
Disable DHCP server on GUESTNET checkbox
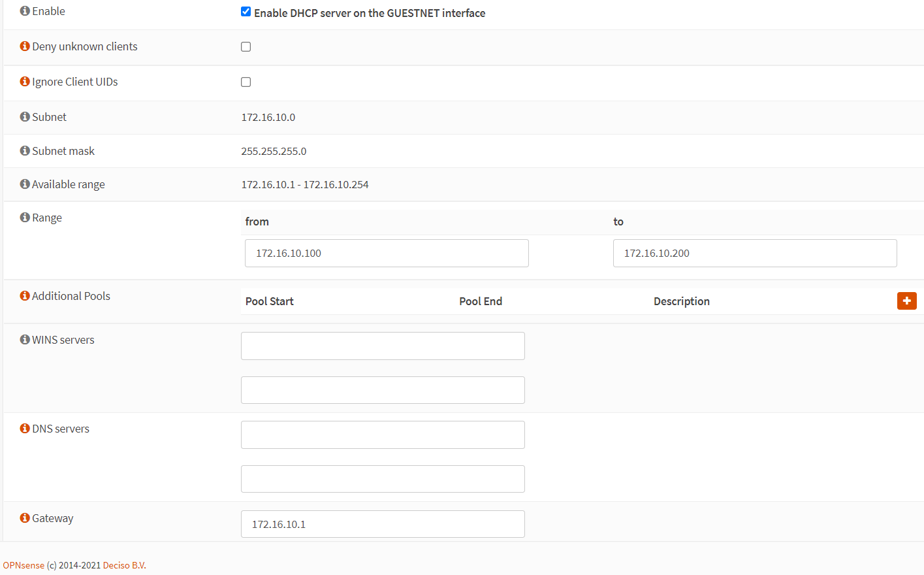click(x=246, y=12)
